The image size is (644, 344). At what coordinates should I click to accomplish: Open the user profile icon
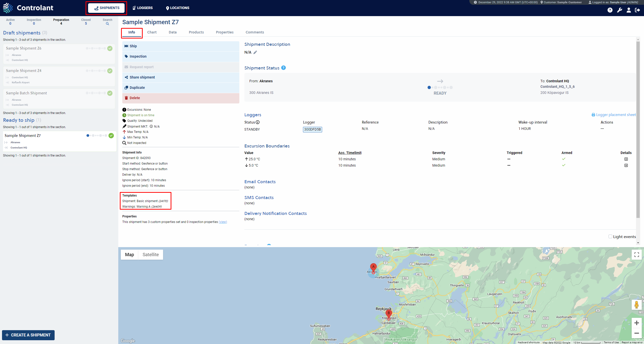(x=629, y=10)
